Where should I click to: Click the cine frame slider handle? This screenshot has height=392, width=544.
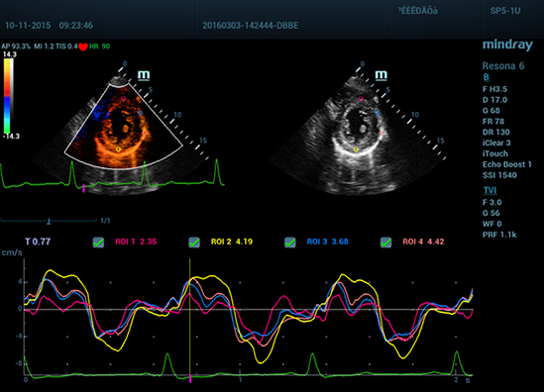pyautogui.click(x=49, y=221)
